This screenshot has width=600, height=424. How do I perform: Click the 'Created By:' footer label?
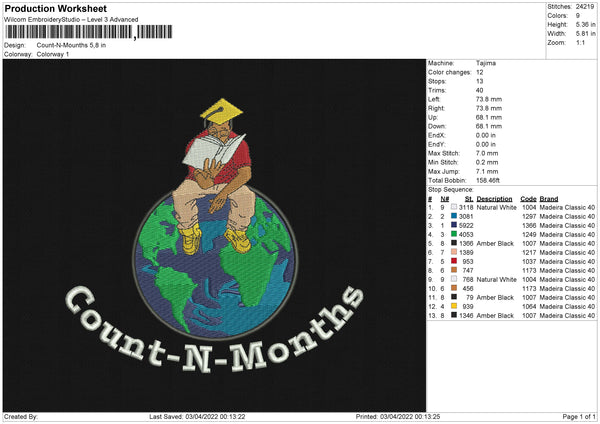(x=21, y=417)
